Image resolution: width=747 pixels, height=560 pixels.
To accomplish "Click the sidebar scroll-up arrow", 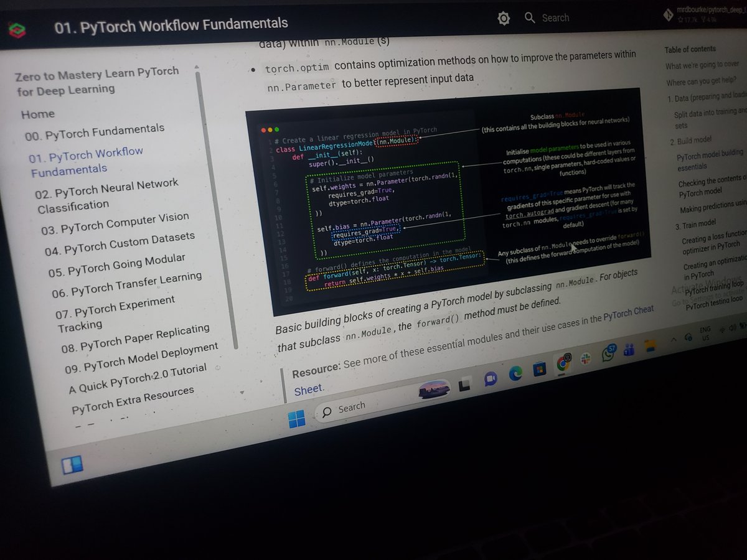I will tap(197, 67).
